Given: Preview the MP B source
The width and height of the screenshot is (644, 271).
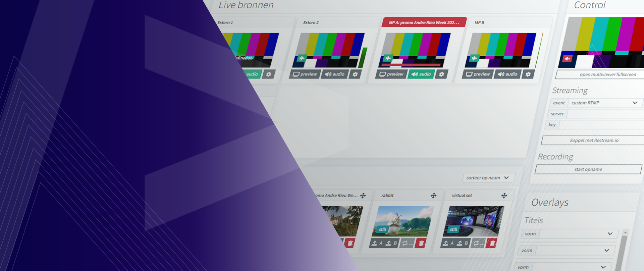Looking at the screenshot, I should (478, 74).
